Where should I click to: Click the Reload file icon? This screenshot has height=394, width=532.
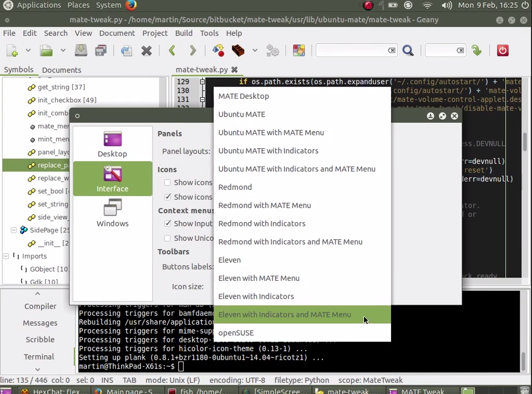(126, 50)
